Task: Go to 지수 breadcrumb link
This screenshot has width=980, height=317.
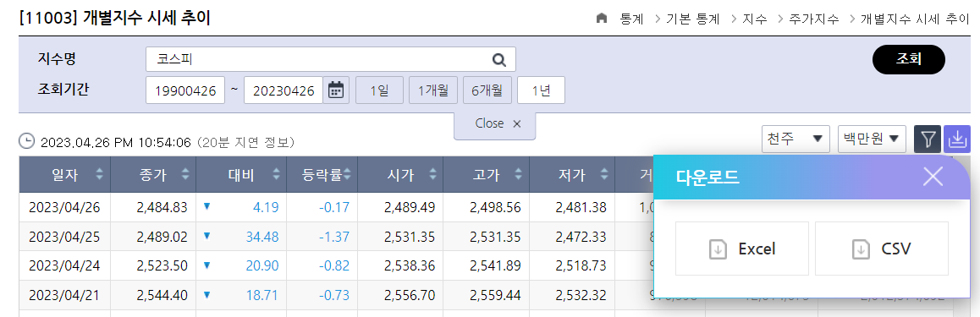Action: point(754,19)
